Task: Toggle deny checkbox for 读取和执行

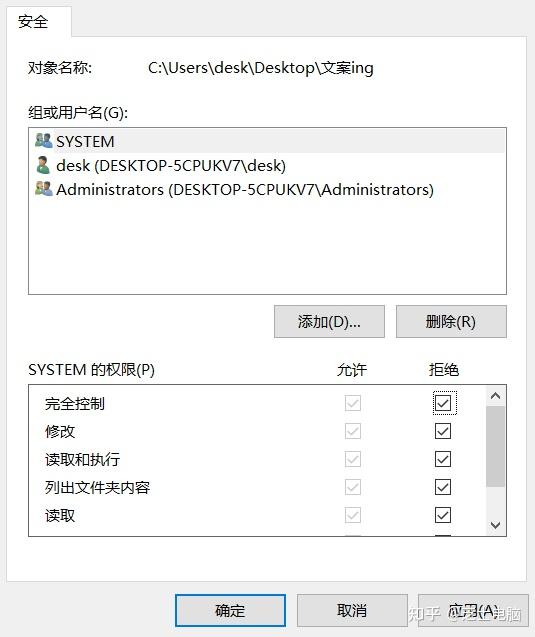Action: point(443,459)
